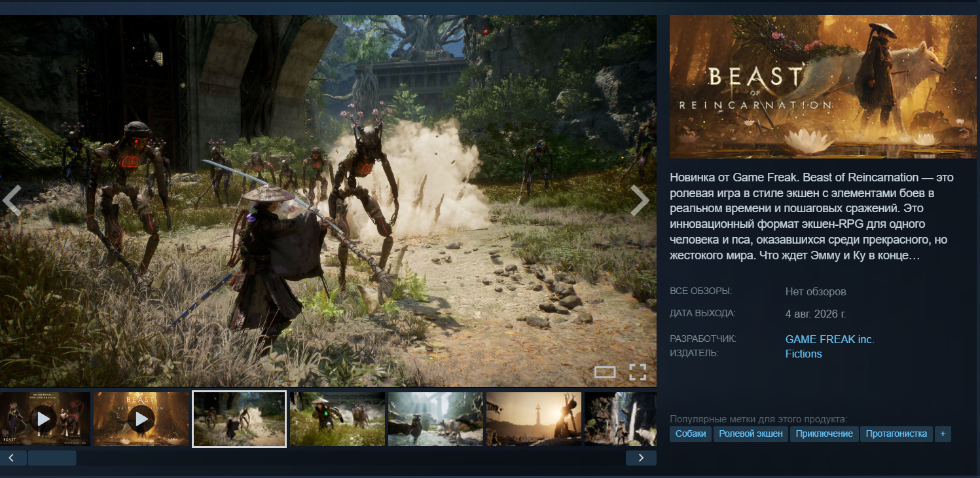
Task: Click the "Нет обзоров" review status
Action: 816,291
